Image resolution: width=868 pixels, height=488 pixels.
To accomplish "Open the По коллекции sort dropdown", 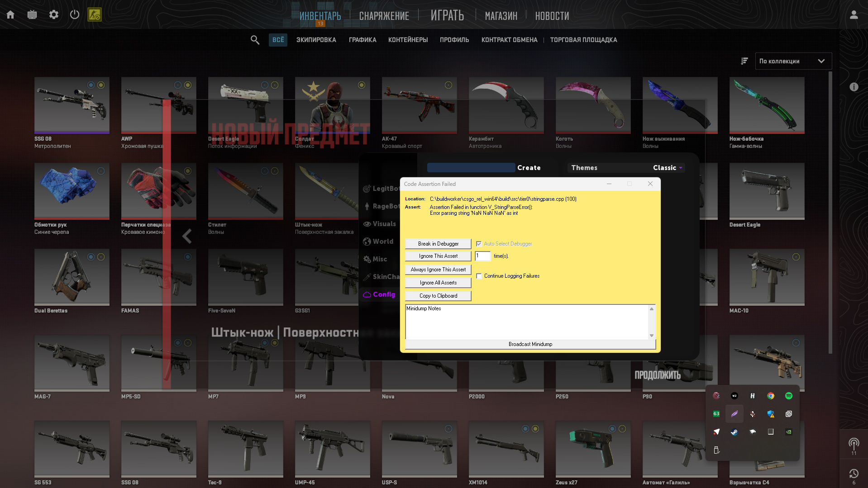I will tap(793, 61).
